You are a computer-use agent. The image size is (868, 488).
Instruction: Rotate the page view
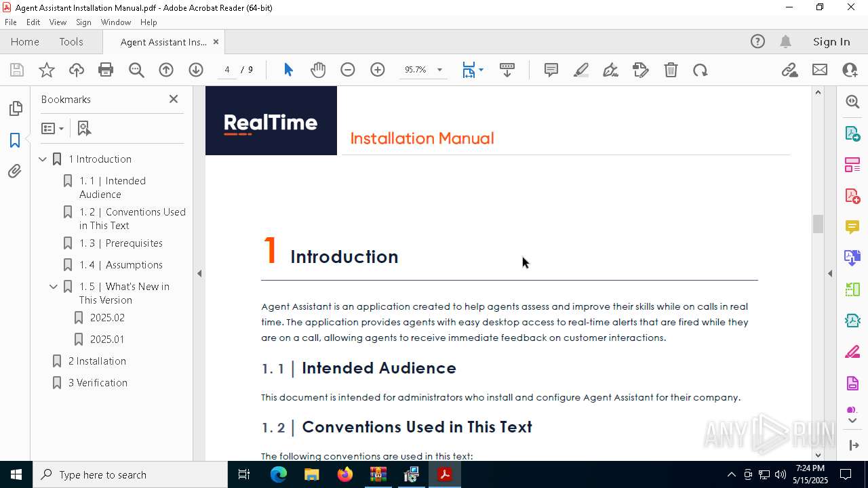[x=701, y=70]
